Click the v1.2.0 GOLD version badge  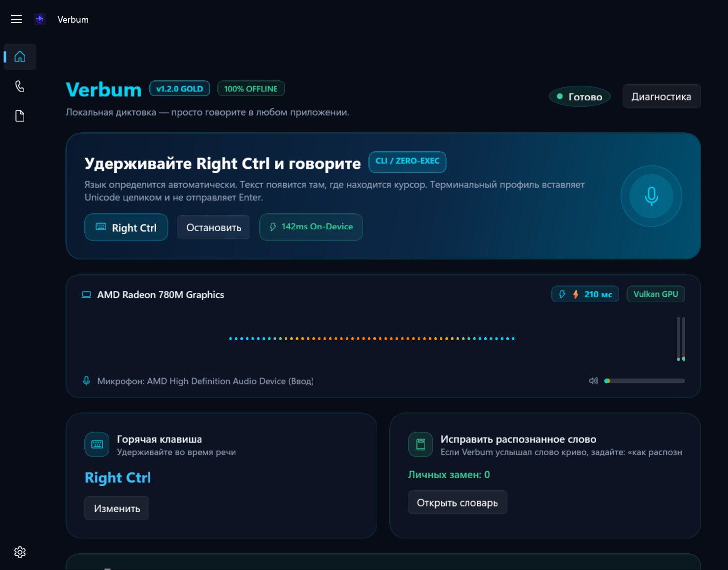click(x=180, y=89)
